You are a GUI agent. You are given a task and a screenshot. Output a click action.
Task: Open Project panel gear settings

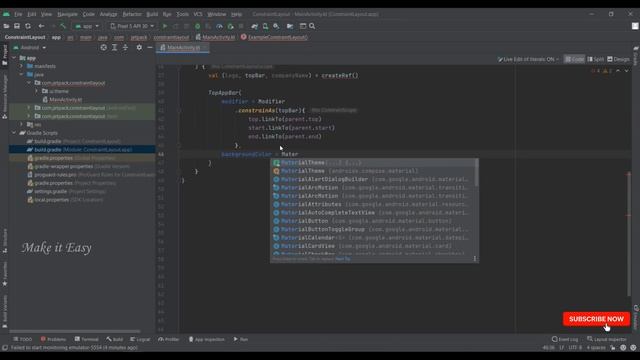(x=139, y=48)
